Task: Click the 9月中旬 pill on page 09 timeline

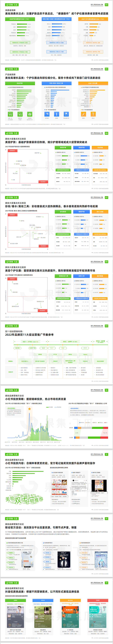Action: [17, 348]
